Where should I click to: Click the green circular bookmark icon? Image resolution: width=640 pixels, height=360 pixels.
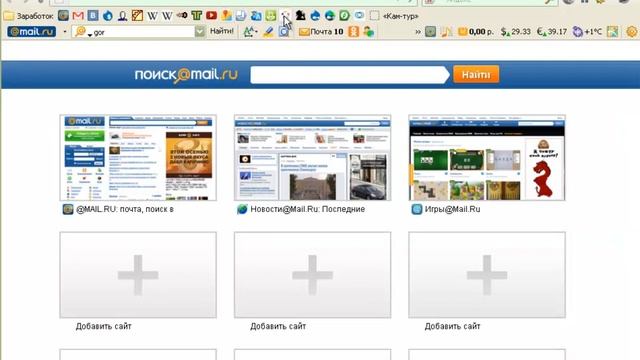[x=344, y=16]
